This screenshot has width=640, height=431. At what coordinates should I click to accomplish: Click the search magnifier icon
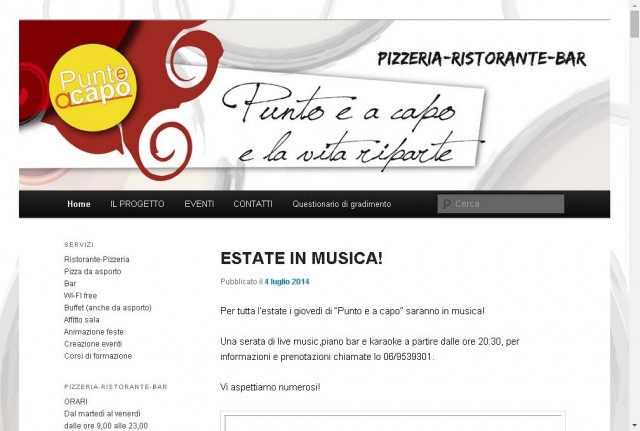[x=447, y=204]
